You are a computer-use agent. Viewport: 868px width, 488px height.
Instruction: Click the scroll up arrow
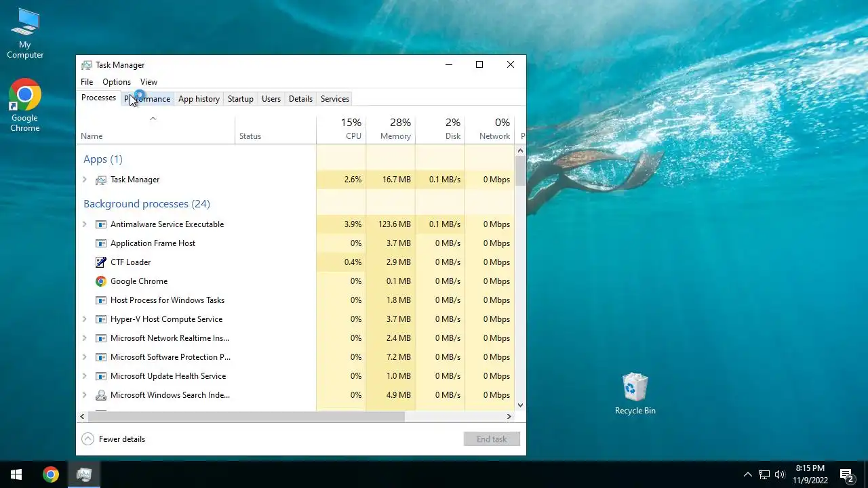(521, 150)
